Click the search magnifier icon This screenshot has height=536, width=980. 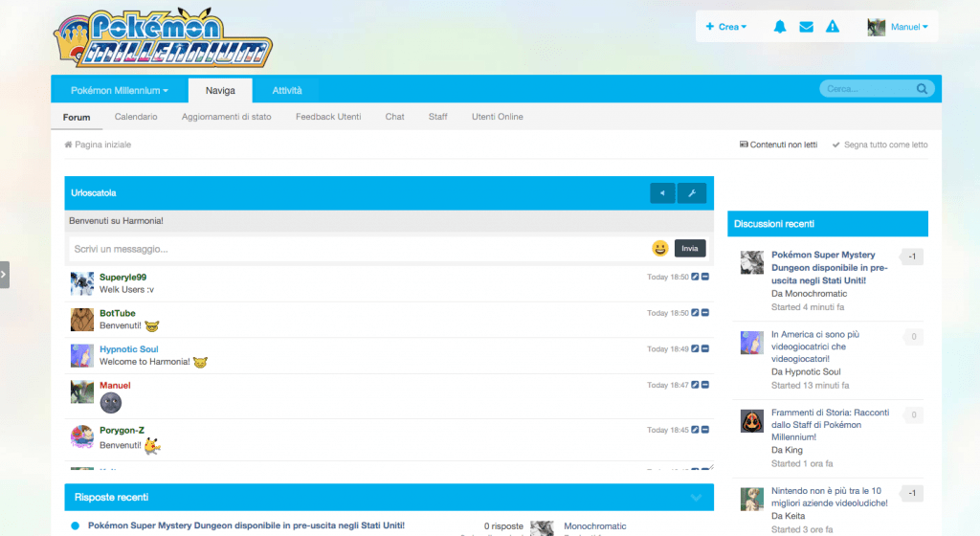click(922, 89)
